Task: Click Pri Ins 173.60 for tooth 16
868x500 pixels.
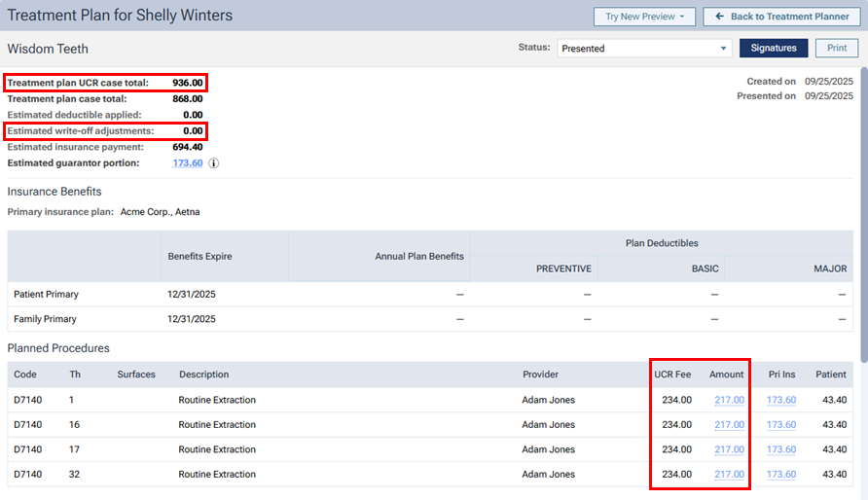Action: [x=780, y=425]
